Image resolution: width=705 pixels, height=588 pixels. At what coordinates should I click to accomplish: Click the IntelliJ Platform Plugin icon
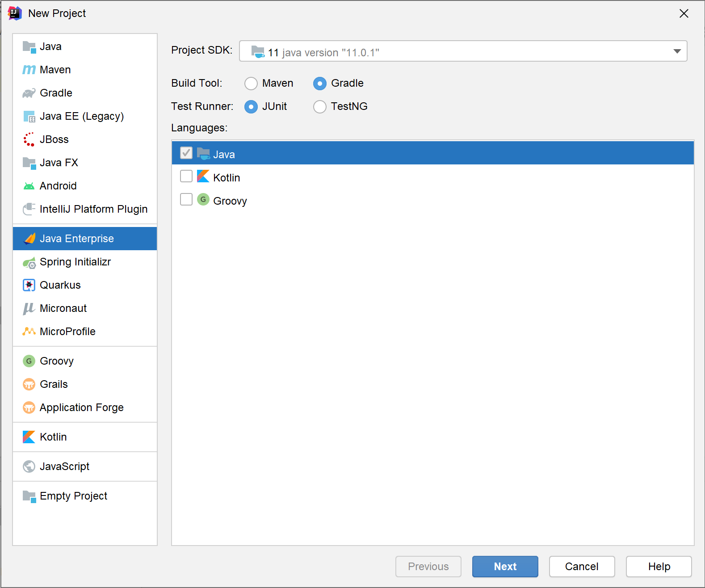pyautogui.click(x=29, y=209)
